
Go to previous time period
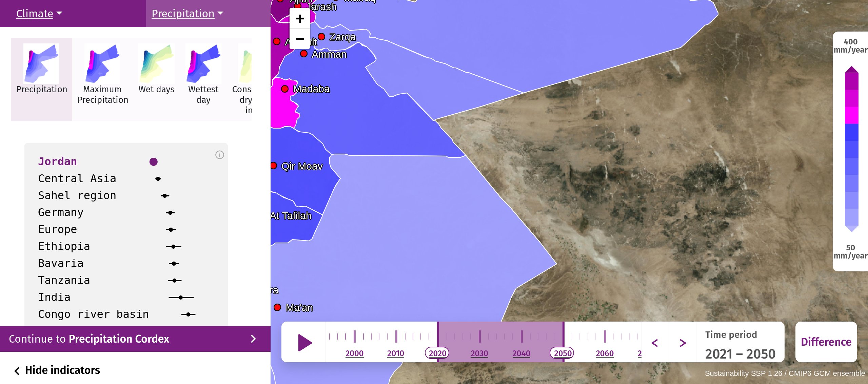click(x=655, y=343)
